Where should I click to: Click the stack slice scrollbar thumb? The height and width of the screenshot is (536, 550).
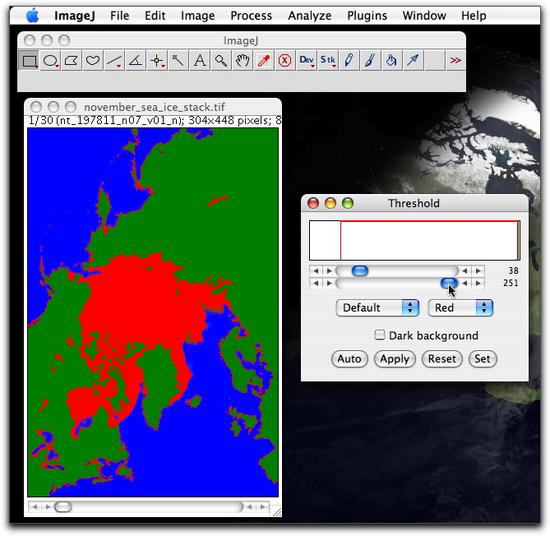click(x=63, y=507)
